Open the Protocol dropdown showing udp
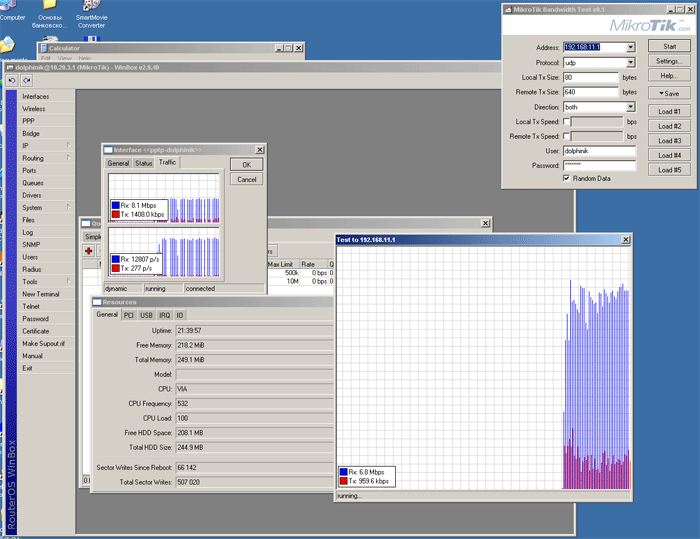Image resolution: width=700 pixels, height=539 pixels. [630, 63]
